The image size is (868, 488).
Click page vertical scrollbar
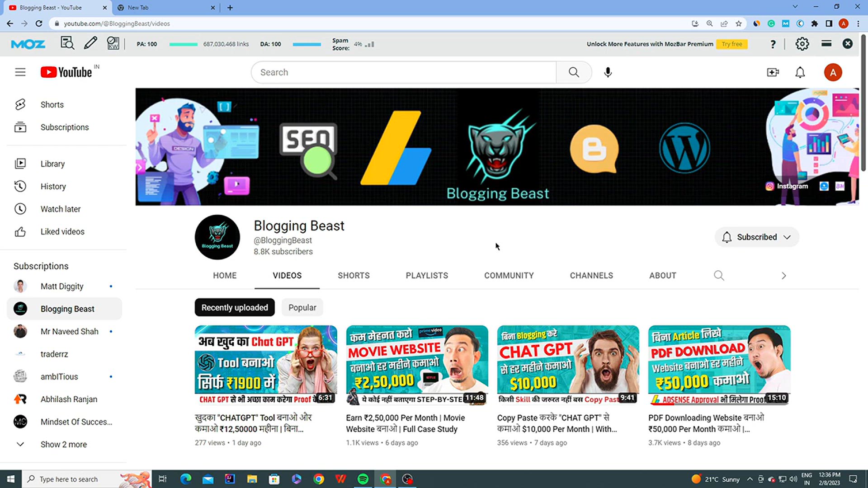coord(863,104)
